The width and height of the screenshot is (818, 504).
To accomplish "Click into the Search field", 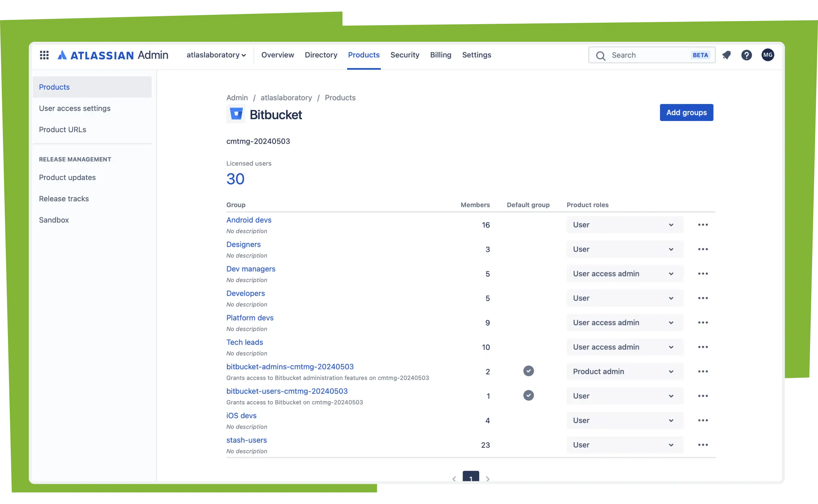I will pos(648,55).
